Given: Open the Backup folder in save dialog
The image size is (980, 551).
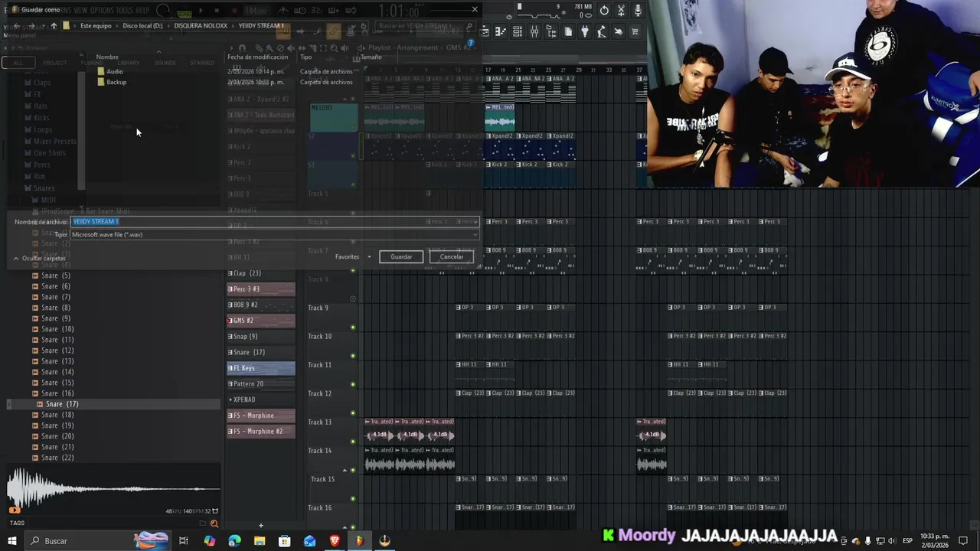Looking at the screenshot, I should pos(116,83).
